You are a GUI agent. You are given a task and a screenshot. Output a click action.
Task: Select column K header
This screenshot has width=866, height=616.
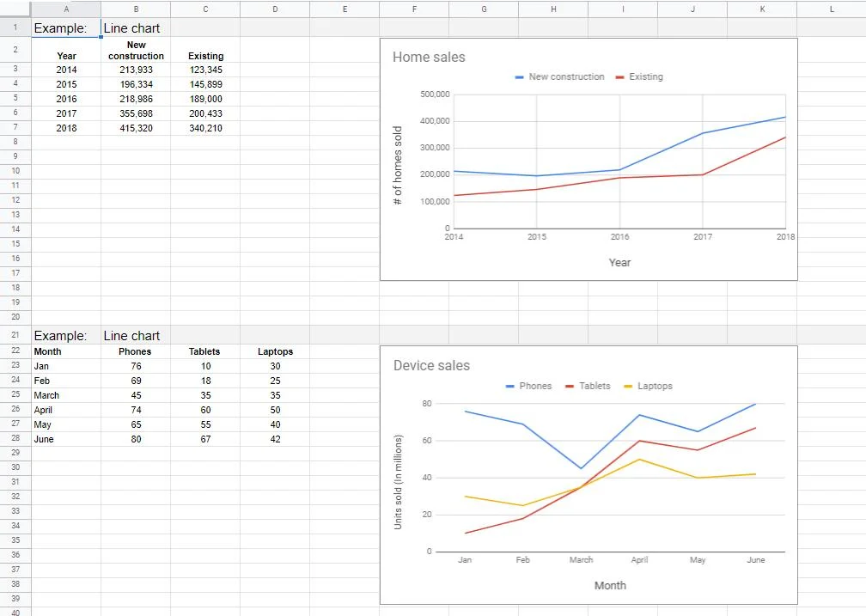pos(762,9)
